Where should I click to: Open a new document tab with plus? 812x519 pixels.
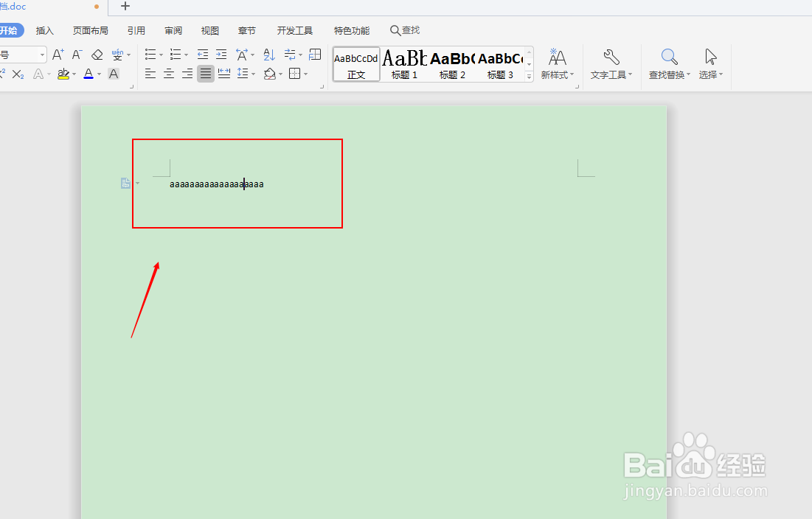(125, 6)
